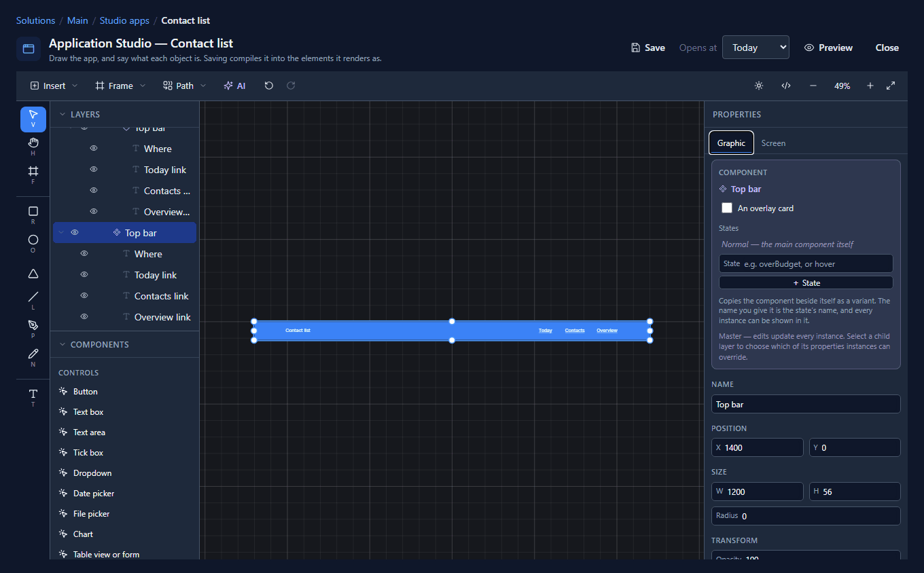Click the greyed Redo arrow
The height and width of the screenshot is (573, 924).
click(291, 86)
